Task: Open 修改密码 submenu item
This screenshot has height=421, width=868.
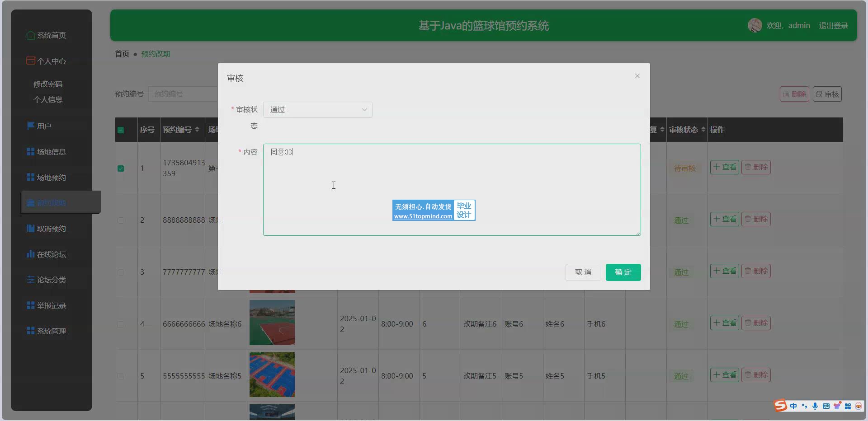Action: pos(48,84)
